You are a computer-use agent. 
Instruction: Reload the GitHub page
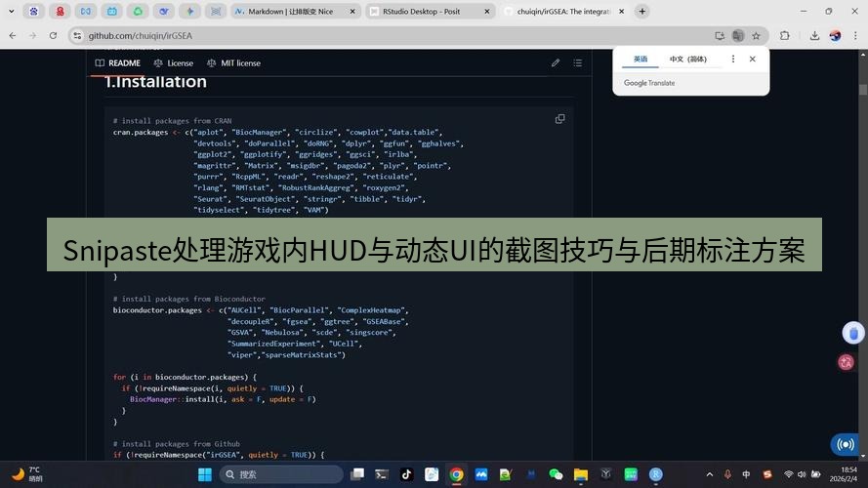[53, 35]
